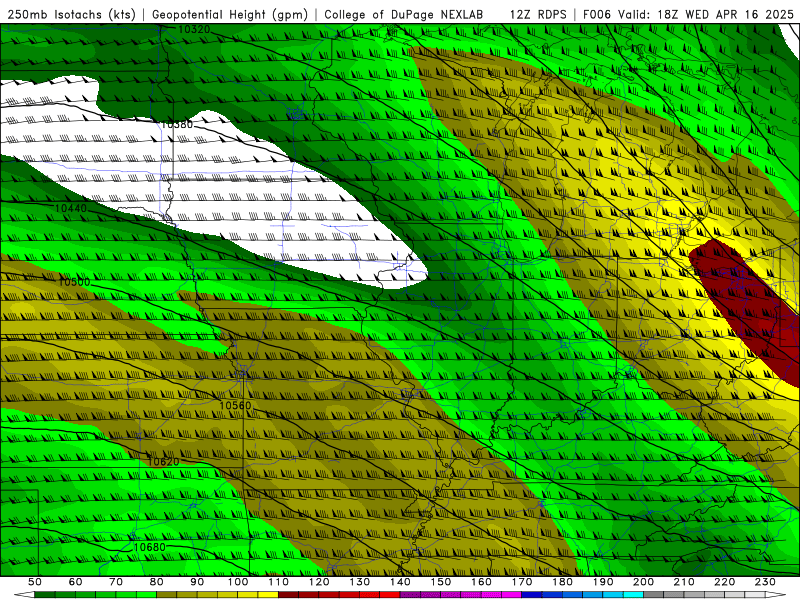Click the 10380 height contour label
800x600 pixels.
(177, 124)
